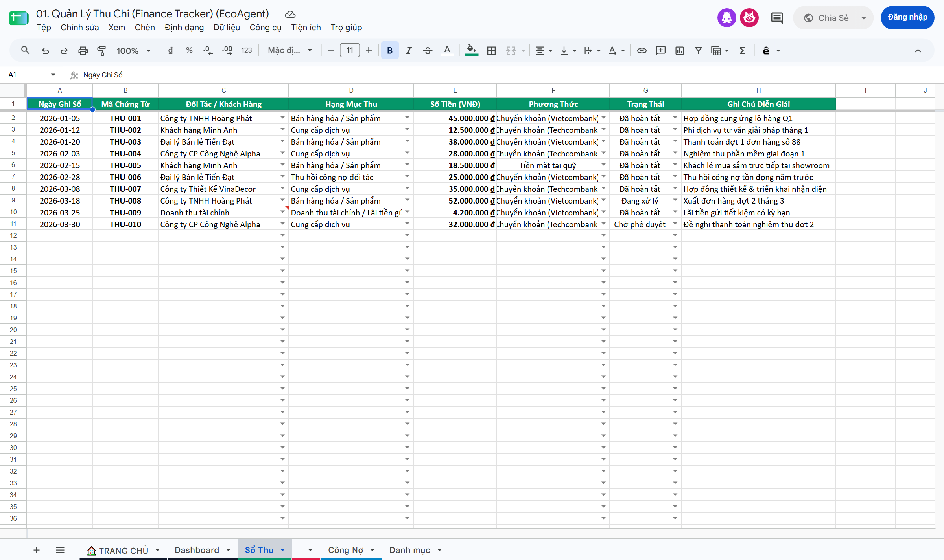
Task: Go to the TRANG CHỦ sheet tab
Action: click(x=123, y=550)
